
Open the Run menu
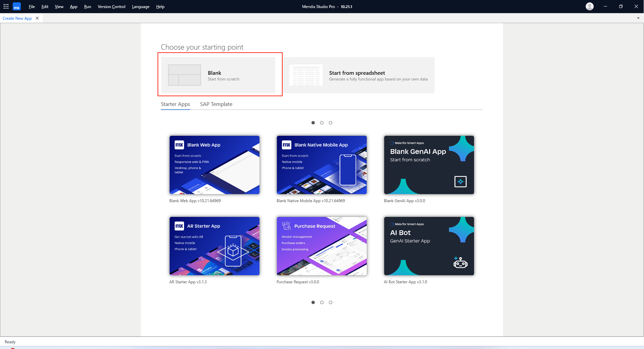click(87, 7)
